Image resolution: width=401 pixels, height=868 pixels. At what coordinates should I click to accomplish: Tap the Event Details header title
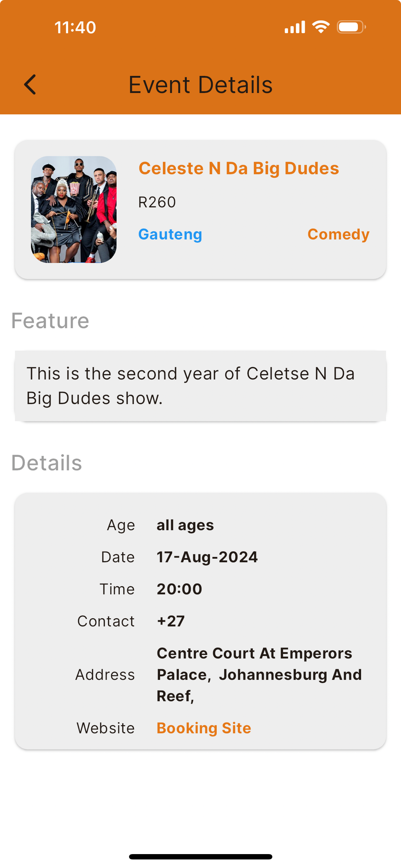pos(200,85)
